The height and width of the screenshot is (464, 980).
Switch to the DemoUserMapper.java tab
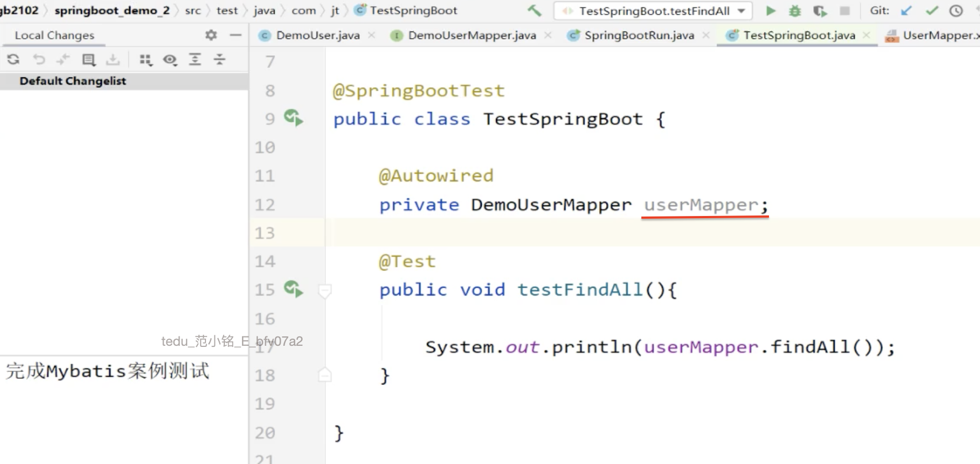pos(472,35)
